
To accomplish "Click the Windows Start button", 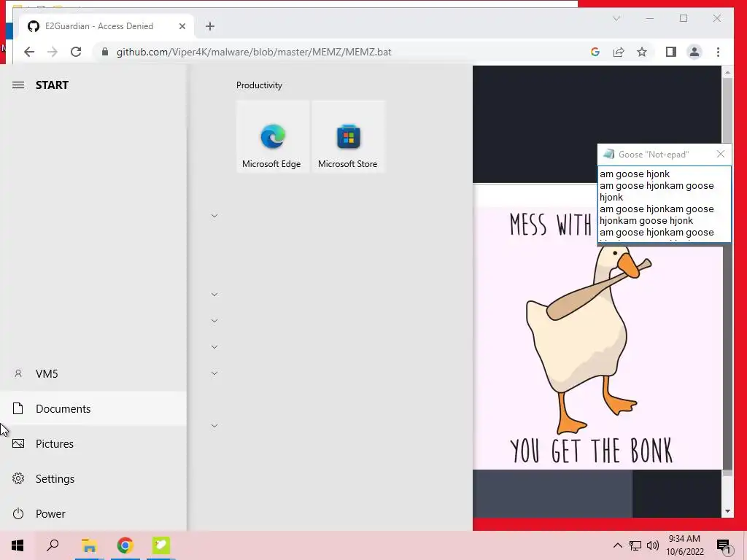I will click(x=18, y=545).
